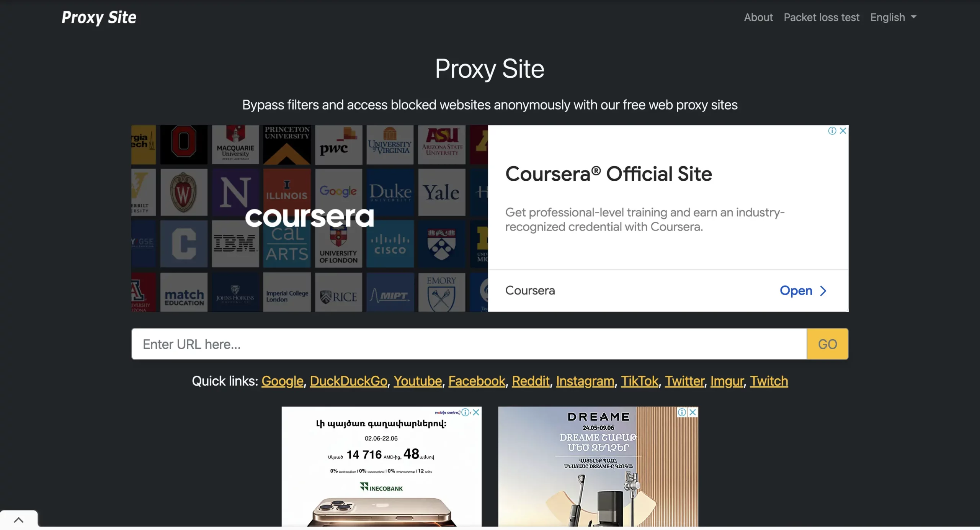Click the Inecobank ad info icon
Screen dimensions: 980x530
coord(465,412)
